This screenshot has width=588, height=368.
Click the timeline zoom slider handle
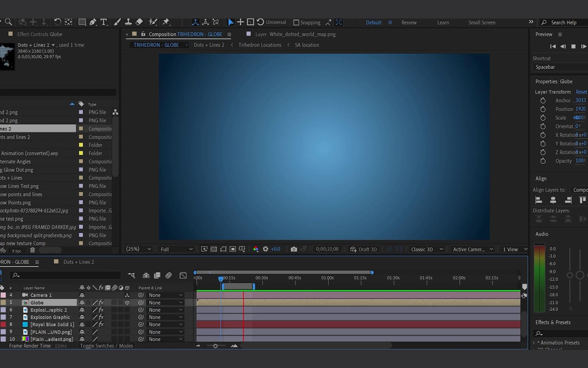coord(215,346)
